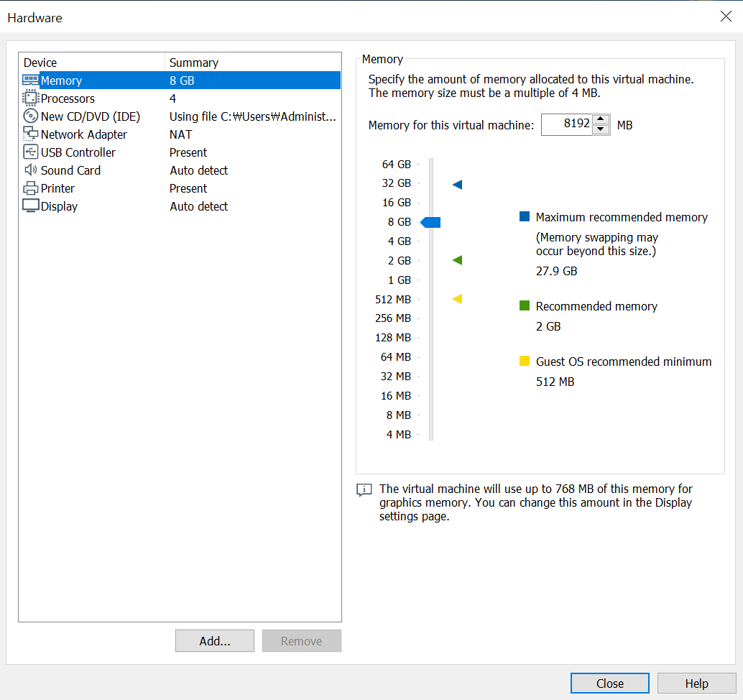Screen dimensions: 743x700
Task: Select the Network Adapter row label
Action: point(84,134)
